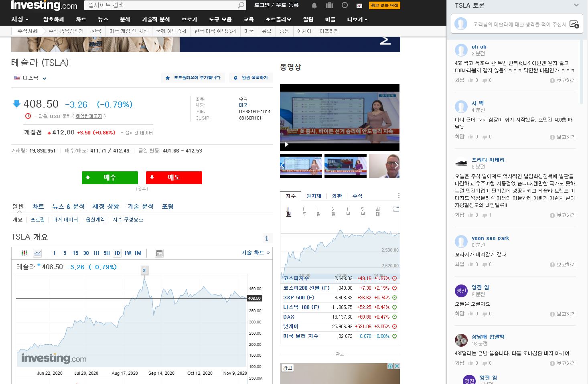The width and height of the screenshot is (588, 384).
Task: Click the sidebar widget three-dot menu icon
Action: tap(399, 196)
